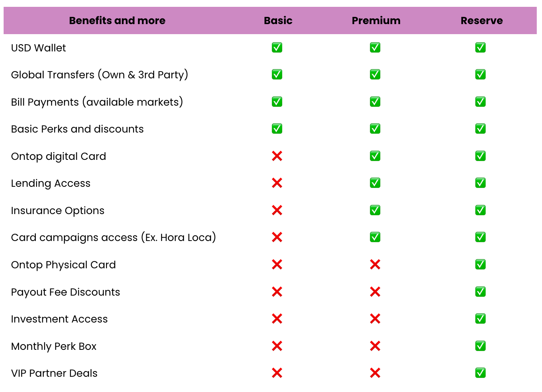Screen dimensions: 542x392
Task: Click the Premium checkmark for Global Transfers
Action: coord(375,74)
